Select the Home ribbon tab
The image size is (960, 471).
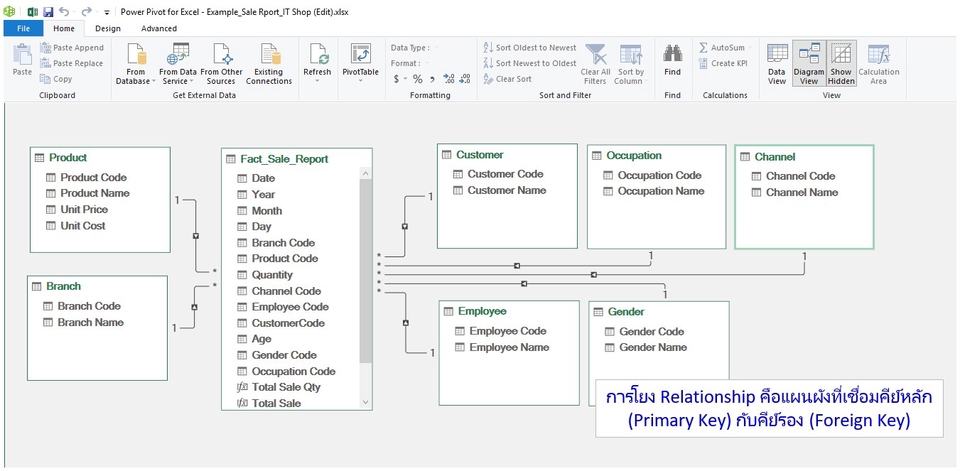64,28
